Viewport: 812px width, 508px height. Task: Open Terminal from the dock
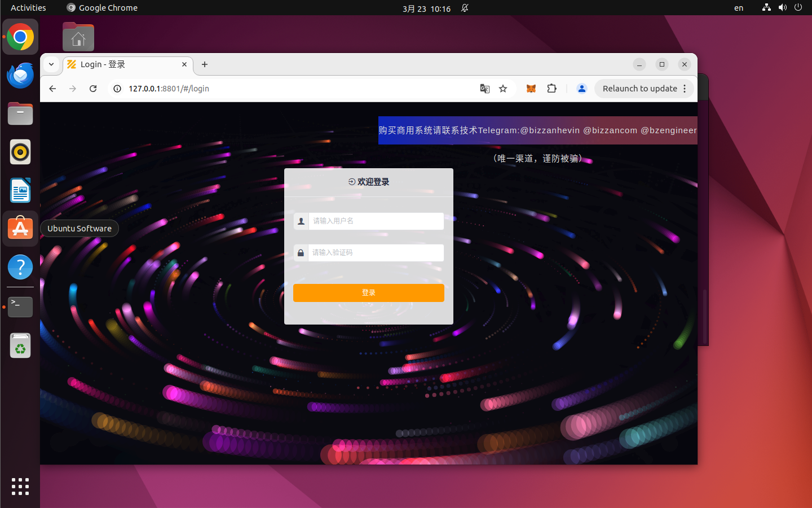click(x=20, y=306)
